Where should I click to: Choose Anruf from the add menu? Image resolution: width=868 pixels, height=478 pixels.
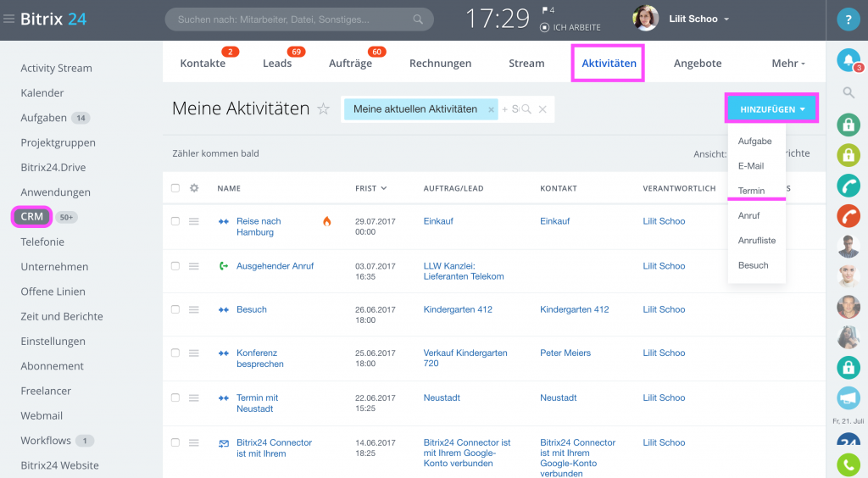[x=748, y=216]
